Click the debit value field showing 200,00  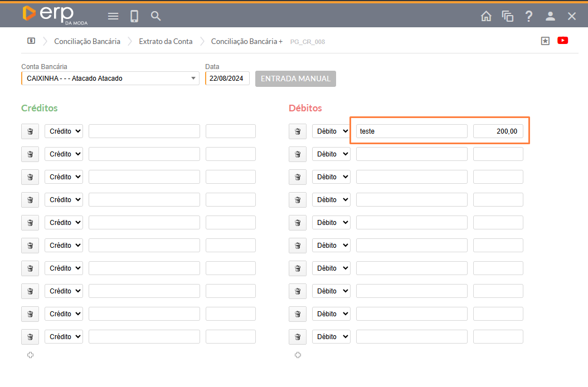tap(498, 131)
